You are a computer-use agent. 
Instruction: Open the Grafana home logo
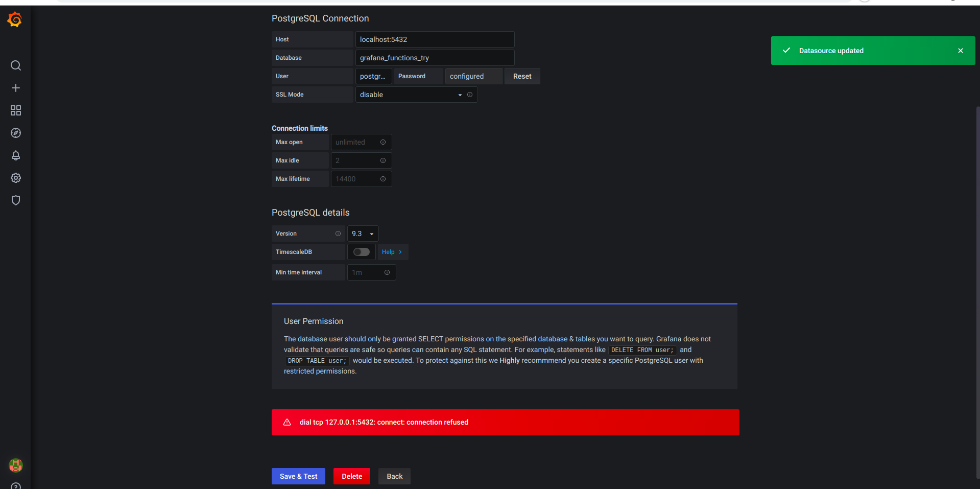pos(15,19)
